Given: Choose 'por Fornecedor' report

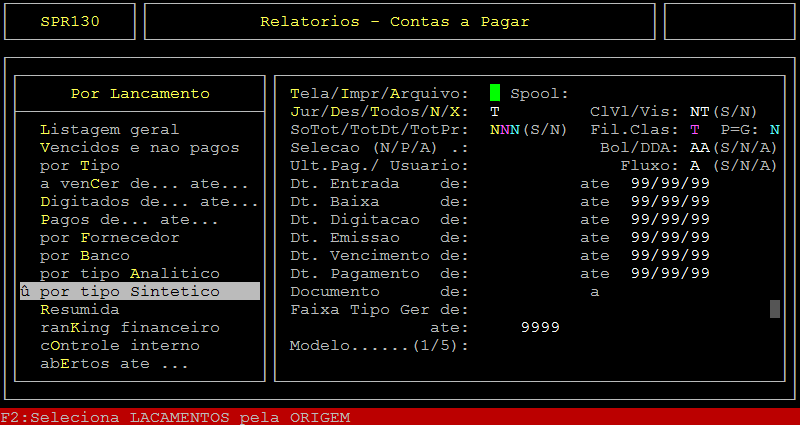Looking at the screenshot, I should [110, 237].
